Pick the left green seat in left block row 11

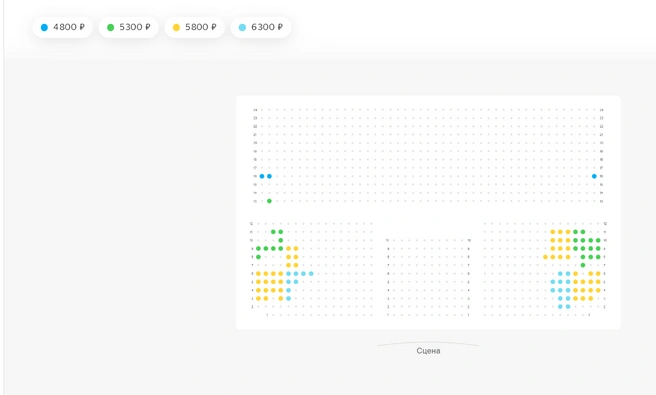[x=273, y=232]
